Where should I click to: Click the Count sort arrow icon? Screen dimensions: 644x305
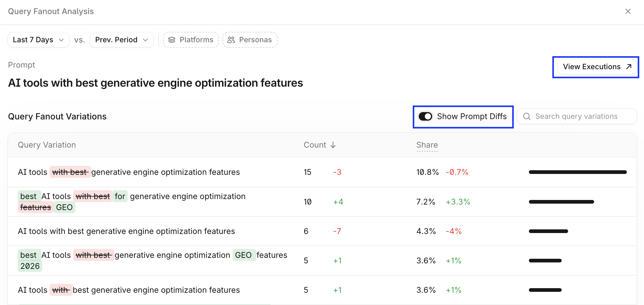click(x=333, y=145)
